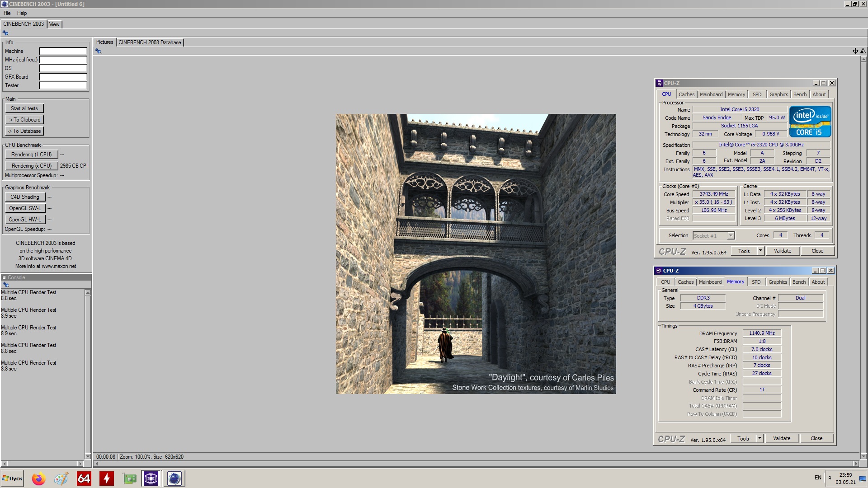Click Validate in bottom CPU-Z window
The image size is (868, 488).
781,439
